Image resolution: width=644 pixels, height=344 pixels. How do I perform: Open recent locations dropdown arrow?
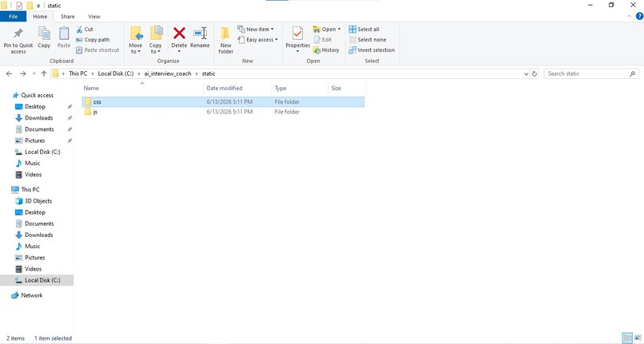(34, 74)
